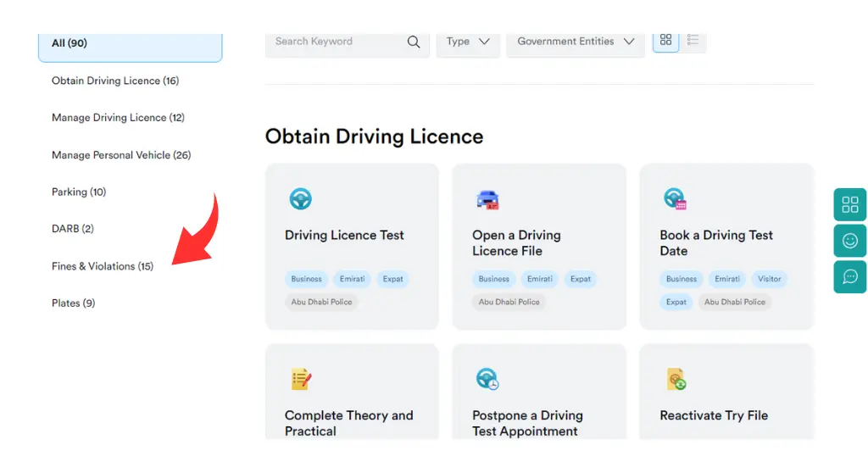Click Visitor tag on Book a Driving Test Date card

click(x=770, y=279)
